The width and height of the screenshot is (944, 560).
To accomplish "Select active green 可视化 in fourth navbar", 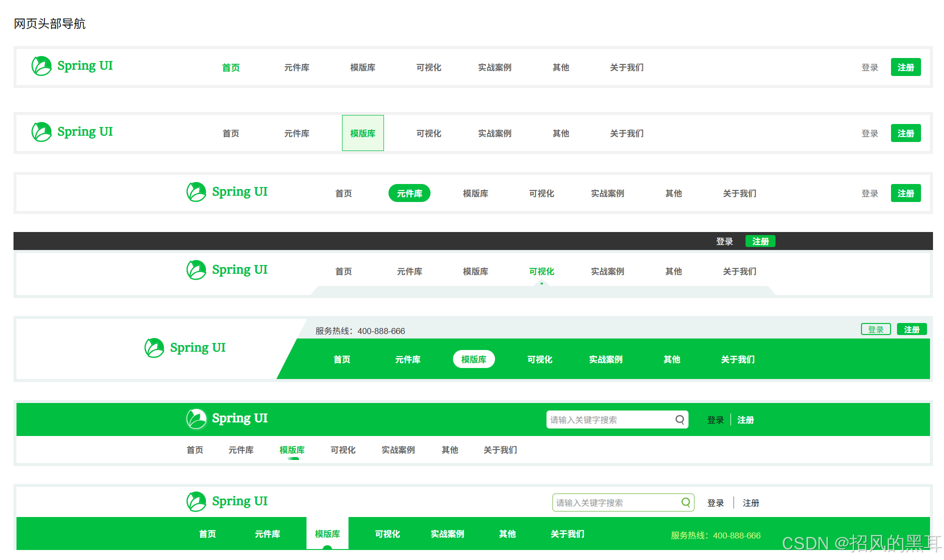I will click(x=541, y=271).
